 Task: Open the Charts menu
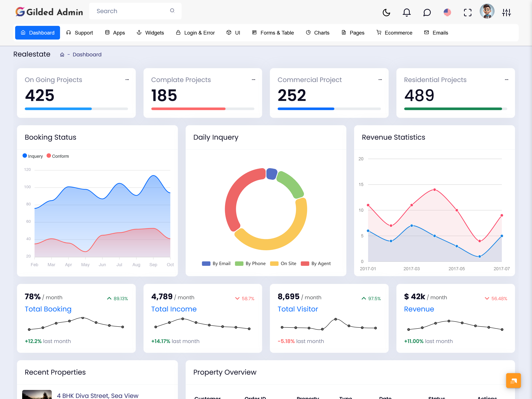tap(318, 33)
